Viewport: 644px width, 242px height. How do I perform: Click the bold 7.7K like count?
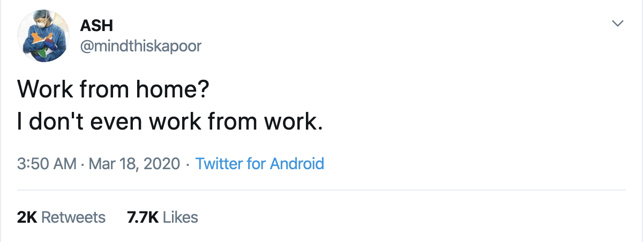(143, 217)
